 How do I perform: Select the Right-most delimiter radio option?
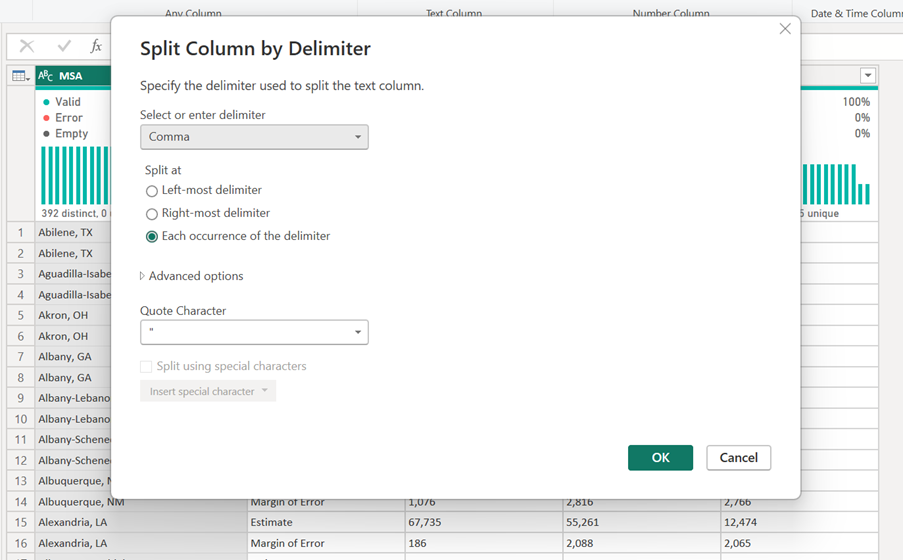(x=151, y=214)
